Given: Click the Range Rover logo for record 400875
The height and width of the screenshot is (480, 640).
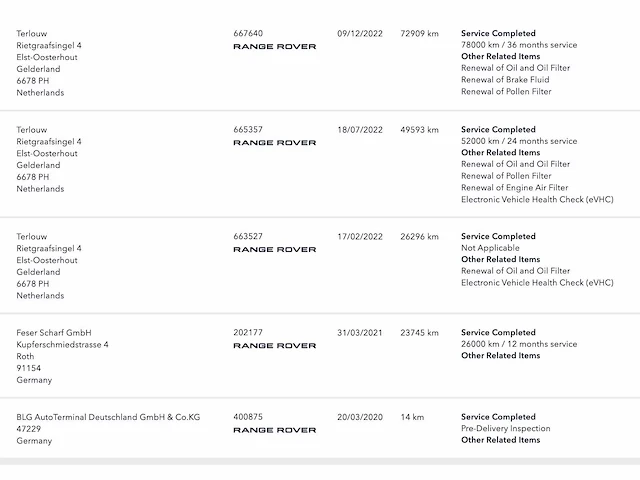Looking at the screenshot, I should pos(275,430).
